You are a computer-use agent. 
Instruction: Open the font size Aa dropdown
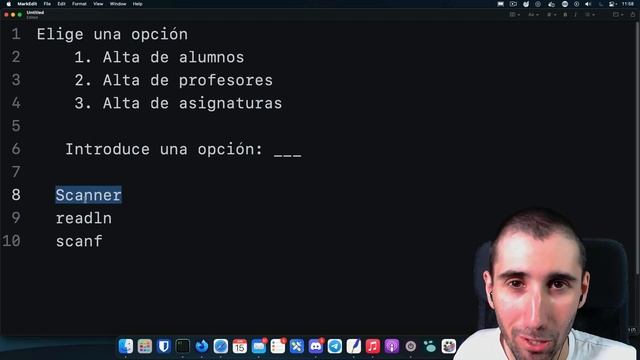[533, 15]
